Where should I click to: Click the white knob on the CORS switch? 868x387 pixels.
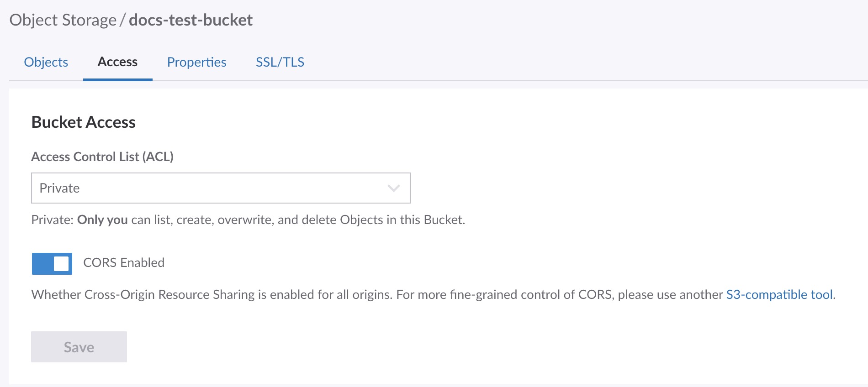[x=61, y=264]
